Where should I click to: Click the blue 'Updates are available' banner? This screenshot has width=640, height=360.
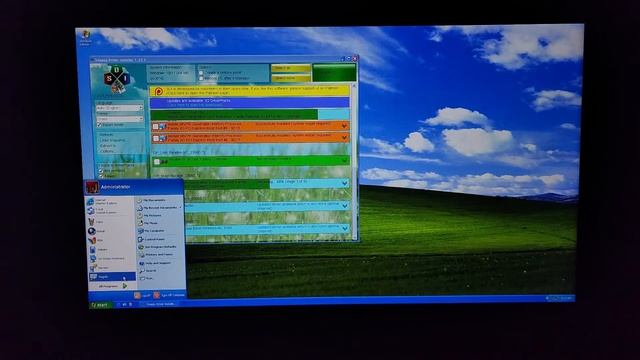(249, 102)
